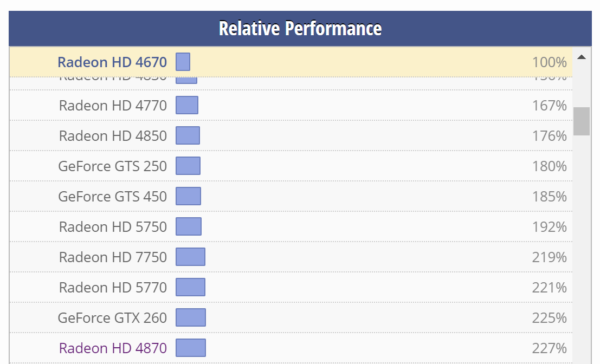Open the Radeon HD 5770 entry
The width and height of the screenshot is (600, 364).
(113, 287)
